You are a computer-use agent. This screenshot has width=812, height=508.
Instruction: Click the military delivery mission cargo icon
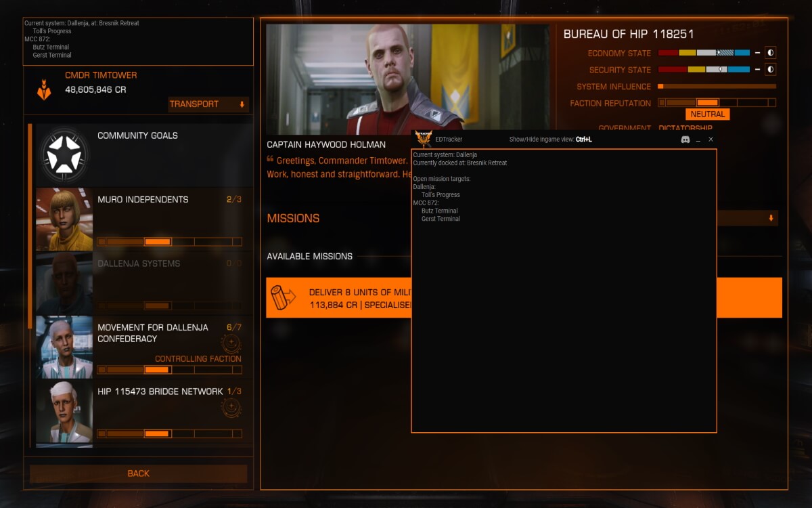tap(284, 297)
